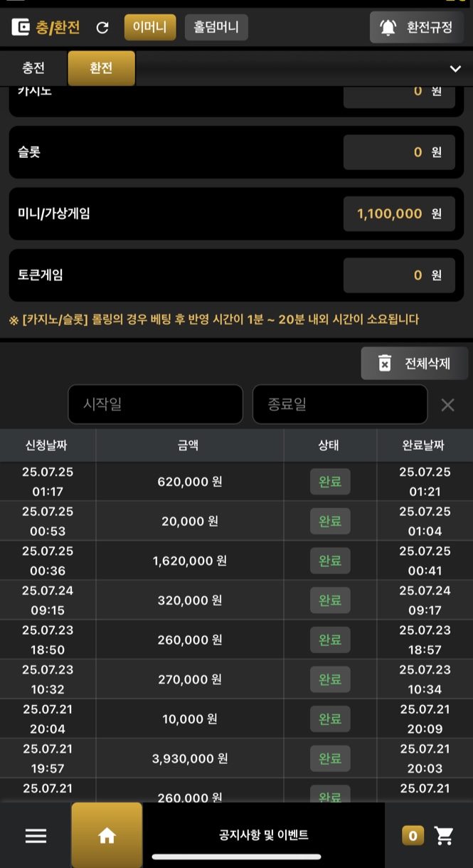Tap the cart count badge showing 0

point(413,836)
